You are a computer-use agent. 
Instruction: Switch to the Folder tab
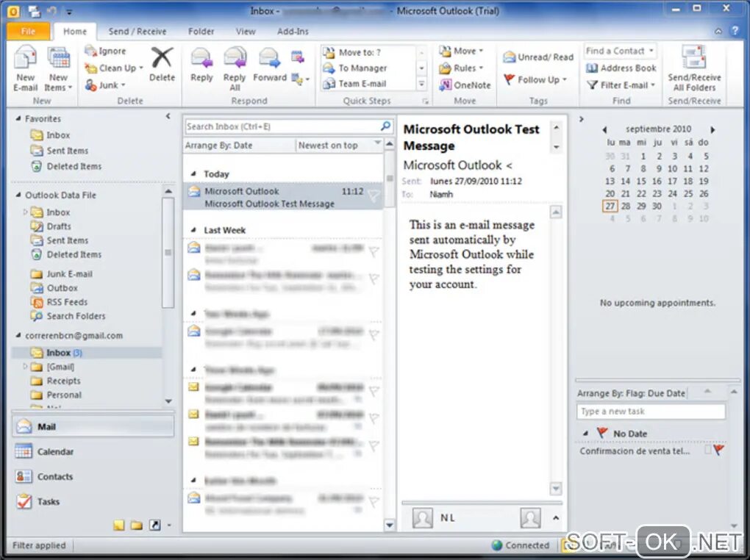click(x=201, y=31)
